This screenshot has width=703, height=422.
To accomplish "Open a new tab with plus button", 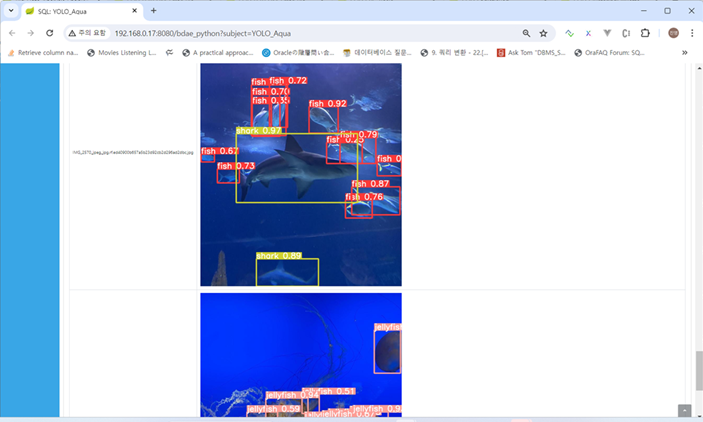I will coord(153,10).
